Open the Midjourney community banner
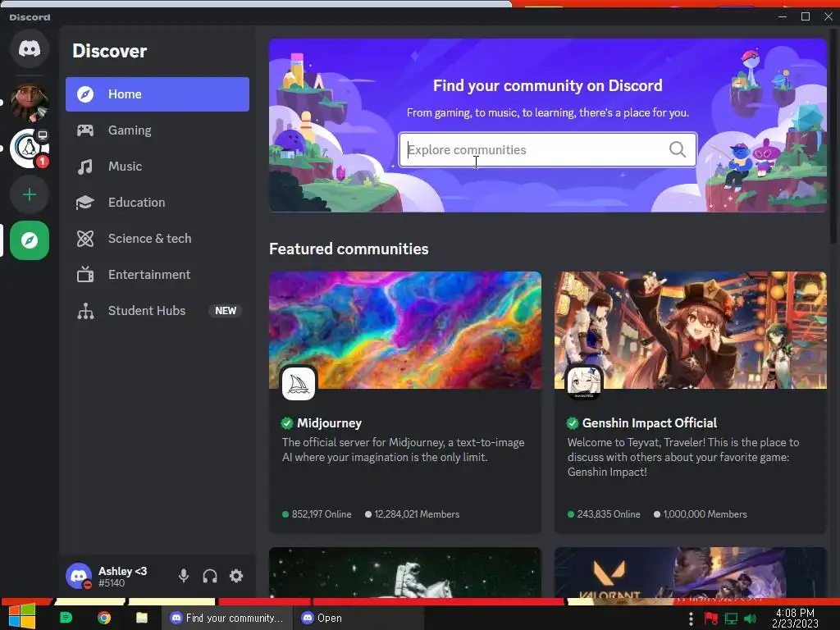The width and height of the screenshot is (840, 630). click(x=405, y=330)
